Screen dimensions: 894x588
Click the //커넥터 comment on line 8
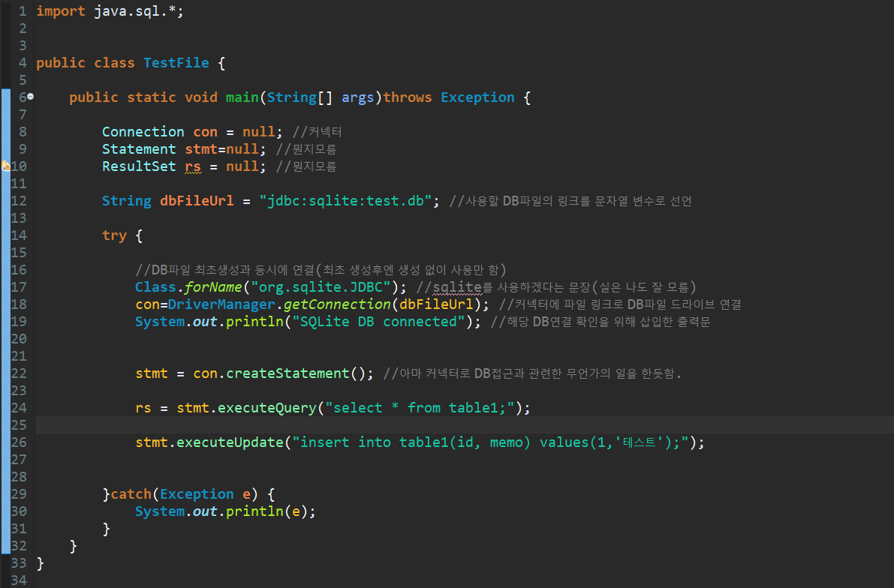click(317, 131)
